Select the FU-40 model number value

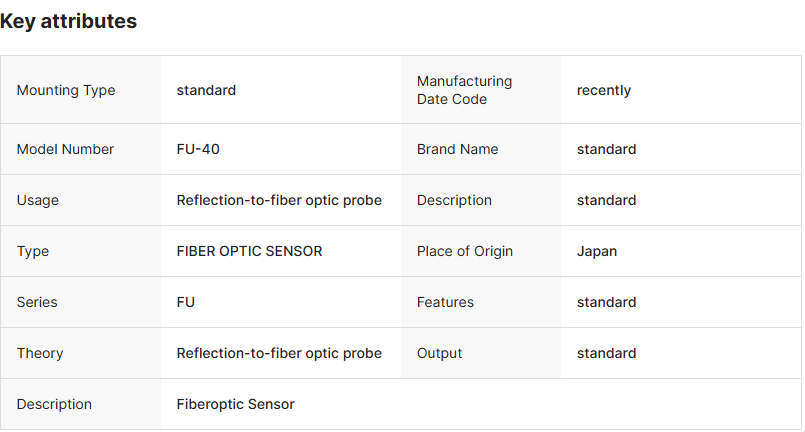click(x=198, y=149)
